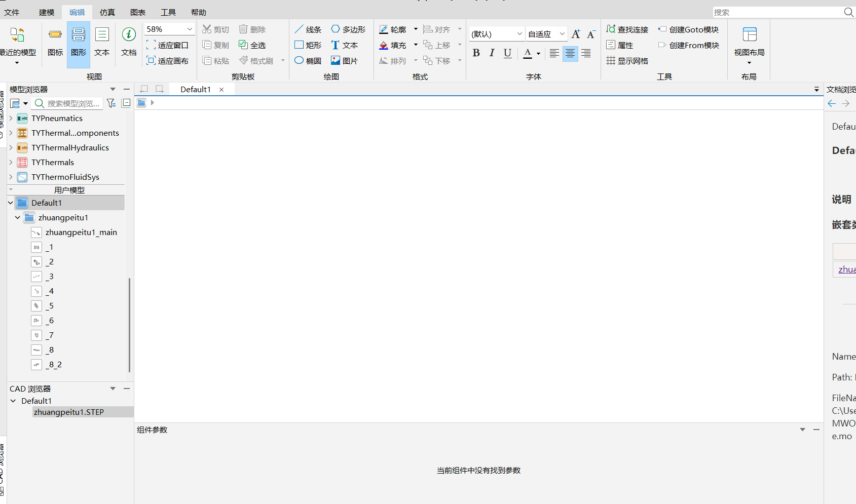This screenshot has width=856, height=504.
Task: Click 创建Goto模块 button
Action: pos(688,29)
